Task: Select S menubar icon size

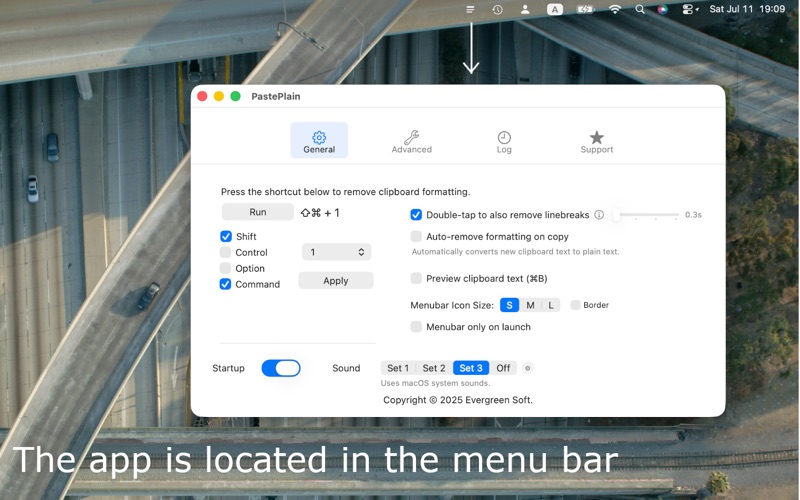Action: (509, 305)
